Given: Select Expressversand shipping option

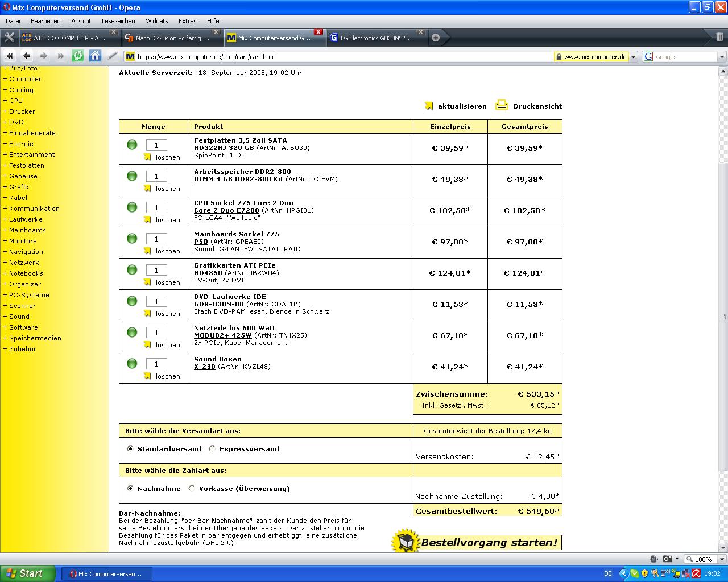Looking at the screenshot, I should (212, 448).
